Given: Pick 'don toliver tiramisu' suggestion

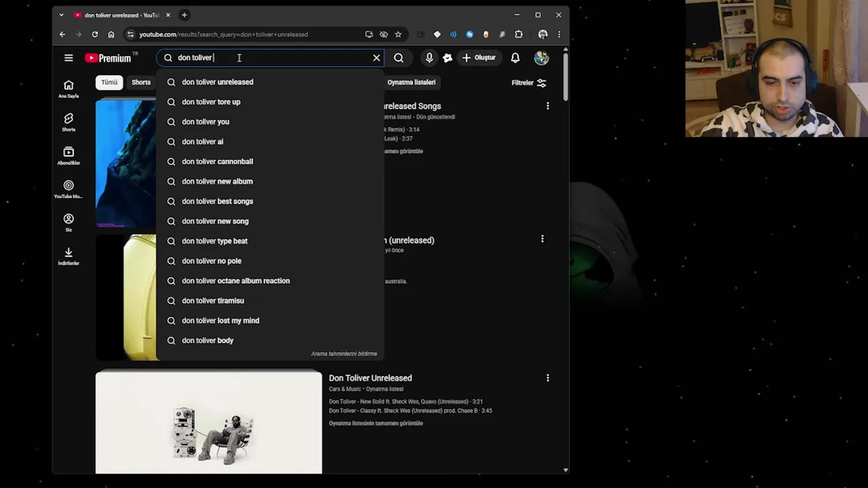Looking at the screenshot, I should pos(270,300).
